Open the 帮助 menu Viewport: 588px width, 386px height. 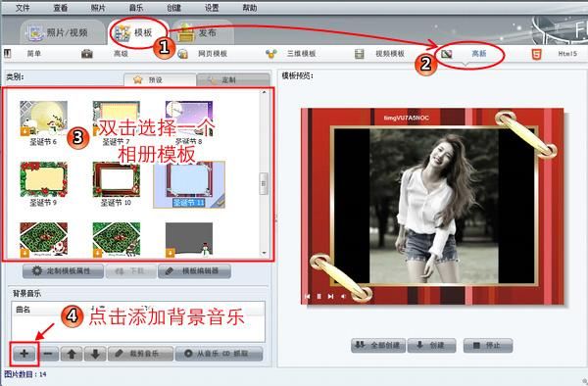249,8
